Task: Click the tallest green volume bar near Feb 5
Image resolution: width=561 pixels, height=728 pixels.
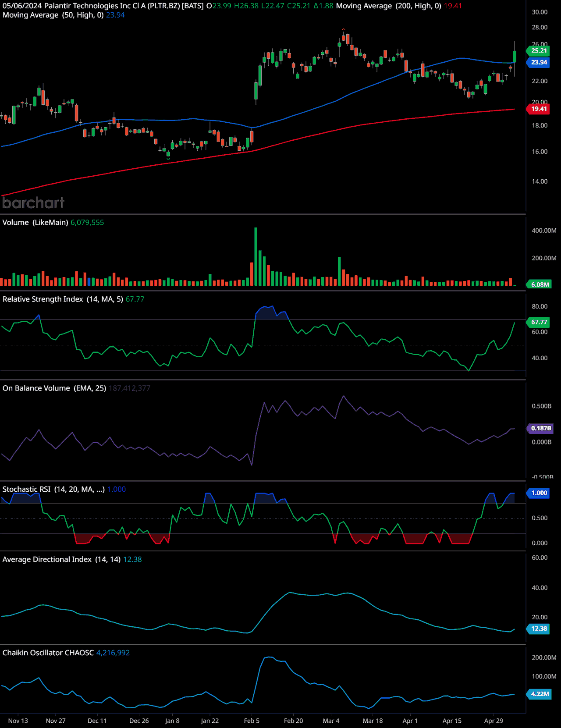Action: coord(256,256)
